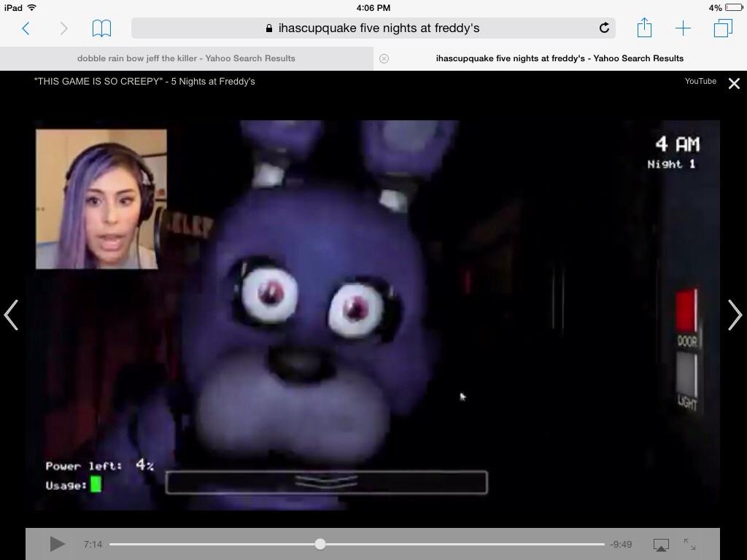Click the 4 AM game clock text
This screenshot has height=560, width=747.
tap(678, 144)
